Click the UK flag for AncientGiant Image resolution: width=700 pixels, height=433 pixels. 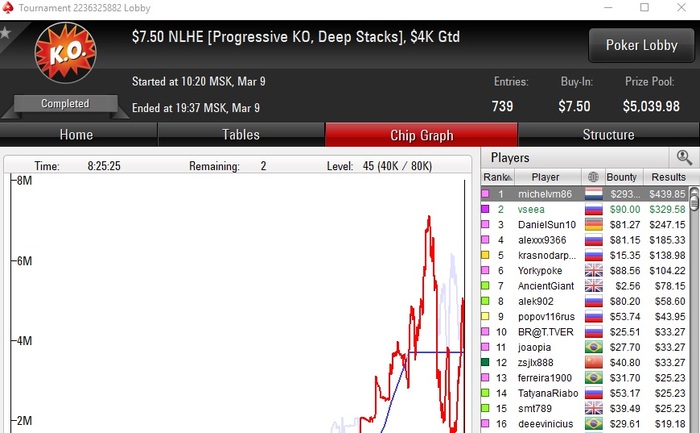pyautogui.click(x=594, y=286)
